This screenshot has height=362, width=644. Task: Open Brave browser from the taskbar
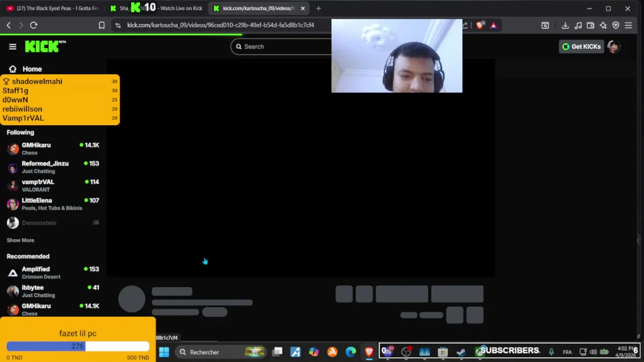coord(369,352)
